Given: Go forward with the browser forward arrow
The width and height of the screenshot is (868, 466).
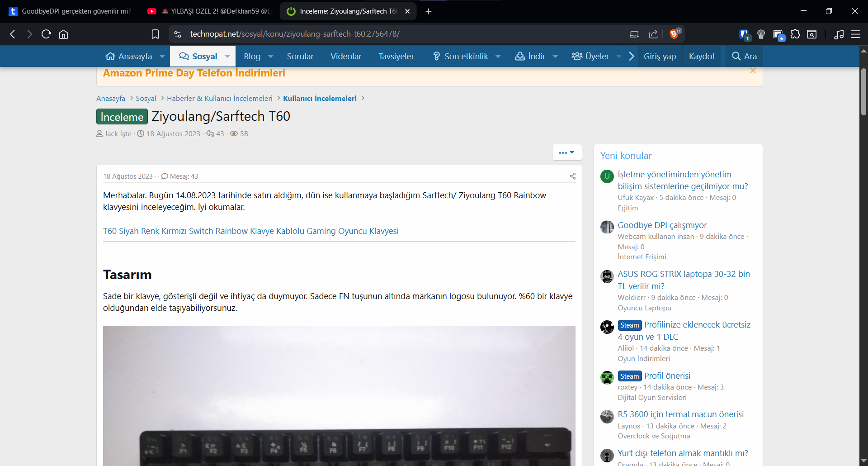Looking at the screenshot, I should pos(29,34).
